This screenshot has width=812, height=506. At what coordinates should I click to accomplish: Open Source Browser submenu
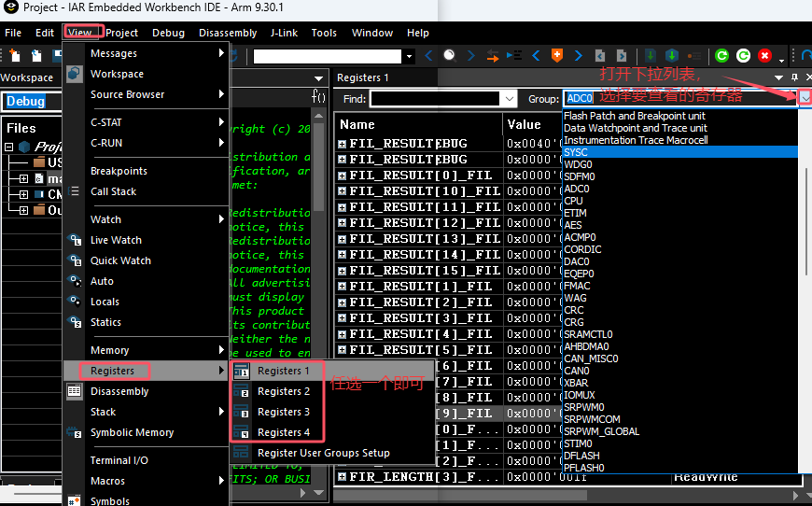pos(146,94)
